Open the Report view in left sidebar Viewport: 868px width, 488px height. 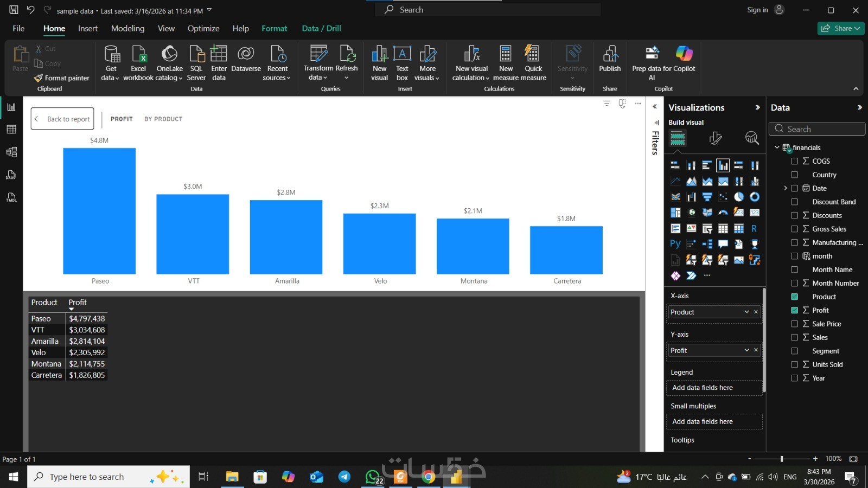point(11,107)
